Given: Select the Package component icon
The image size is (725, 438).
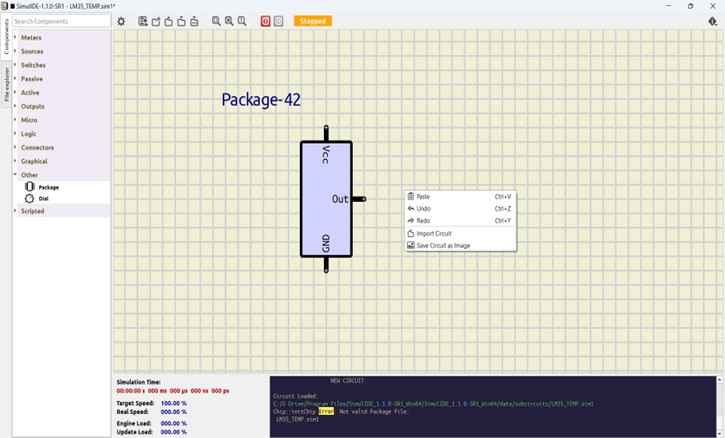Looking at the screenshot, I should pos(30,187).
